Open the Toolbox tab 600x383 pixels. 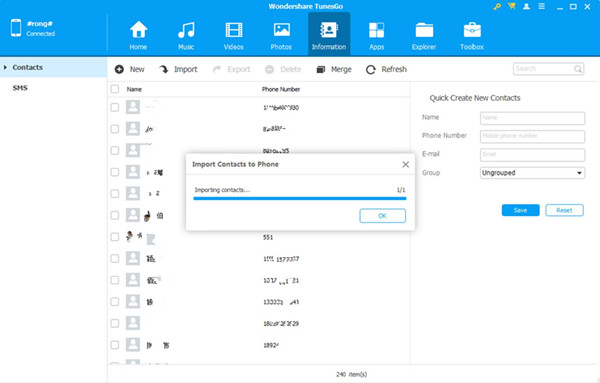472,35
